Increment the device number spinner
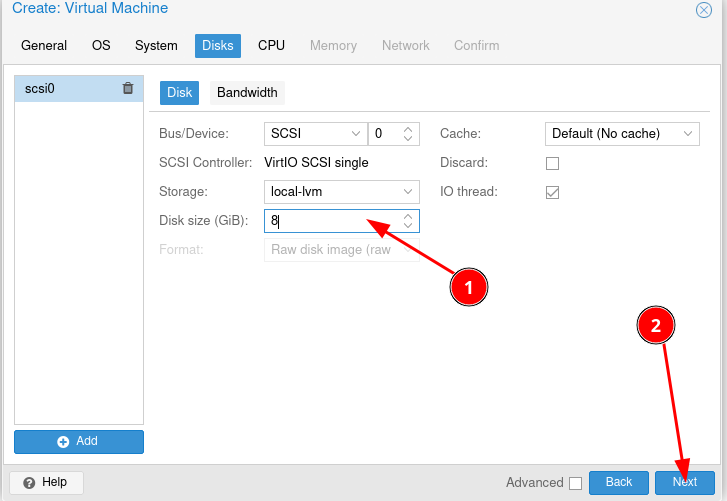The height and width of the screenshot is (501, 727). 408,129
